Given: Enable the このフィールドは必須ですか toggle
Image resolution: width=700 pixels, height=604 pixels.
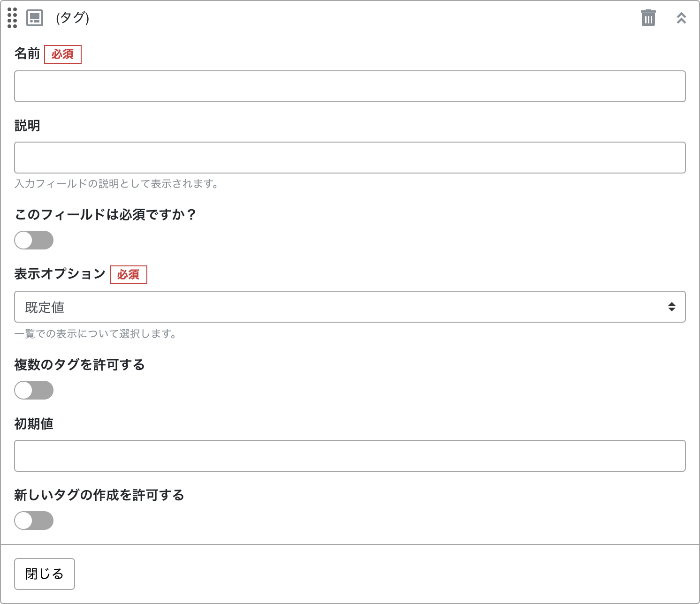Looking at the screenshot, I should (34, 240).
